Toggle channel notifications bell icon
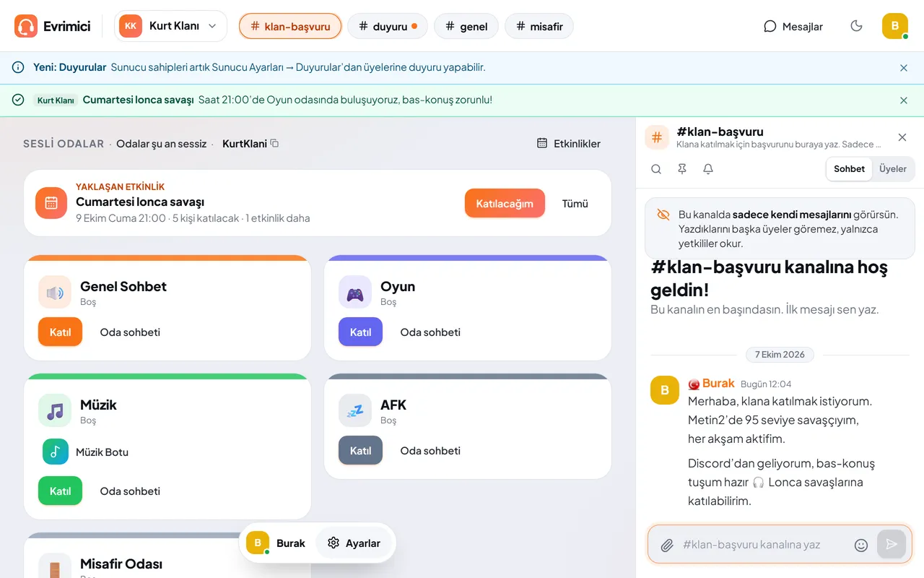 708,169
